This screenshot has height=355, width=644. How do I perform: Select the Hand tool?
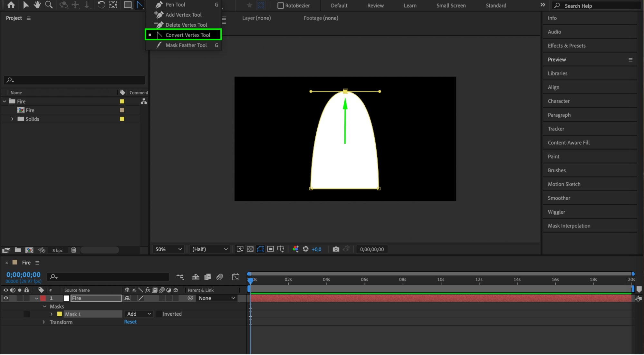coord(37,5)
